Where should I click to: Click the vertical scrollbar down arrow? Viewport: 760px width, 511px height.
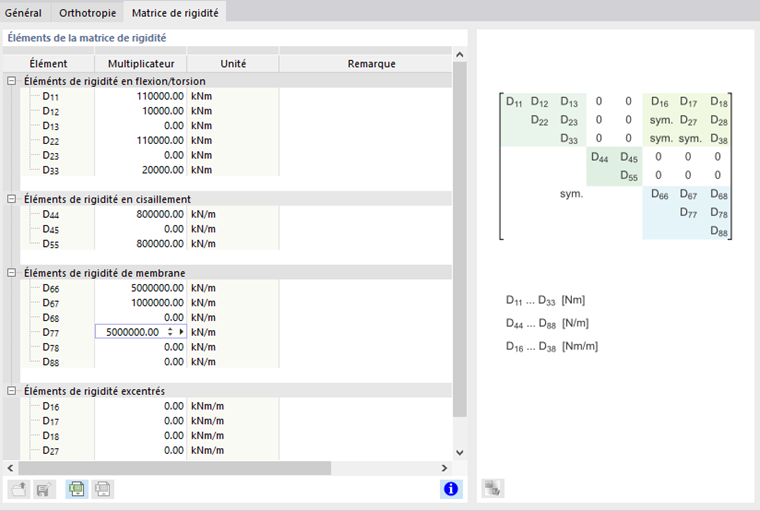[x=459, y=452]
